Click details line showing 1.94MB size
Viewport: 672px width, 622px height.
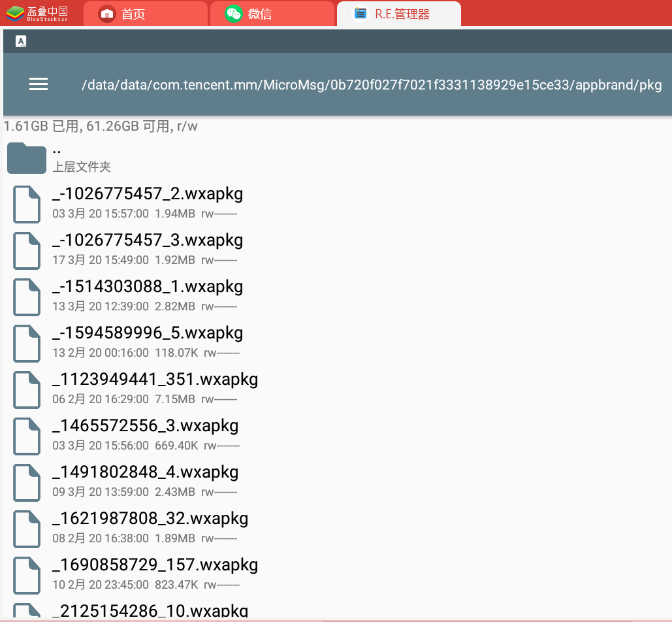(x=144, y=214)
